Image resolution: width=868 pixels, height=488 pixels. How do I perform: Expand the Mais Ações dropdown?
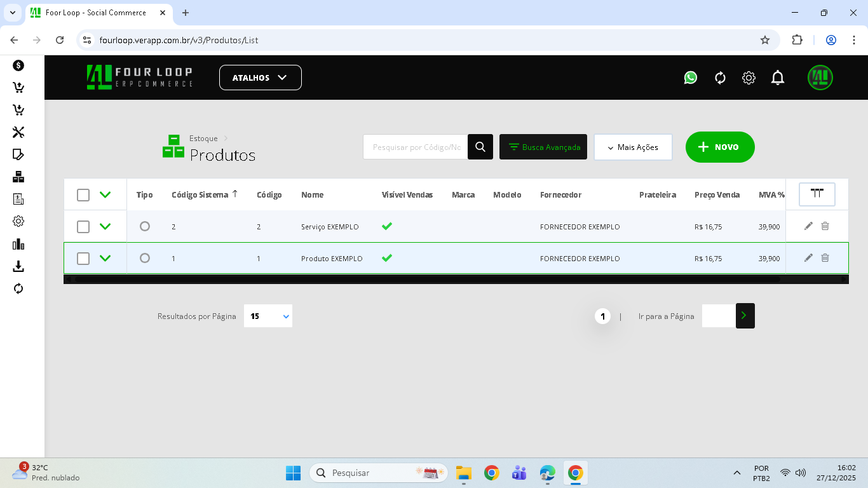[x=633, y=147]
